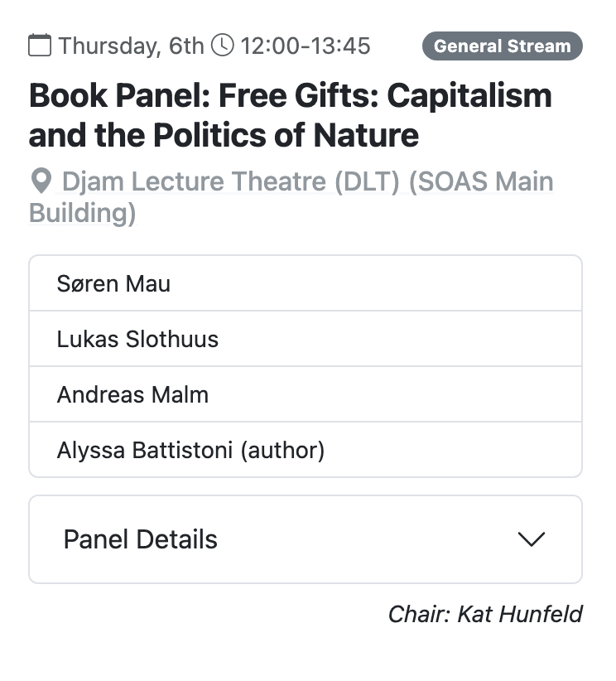This screenshot has height=681, width=616.
Task: Open the Panel Details accordion label
Action: click(141, 539)
